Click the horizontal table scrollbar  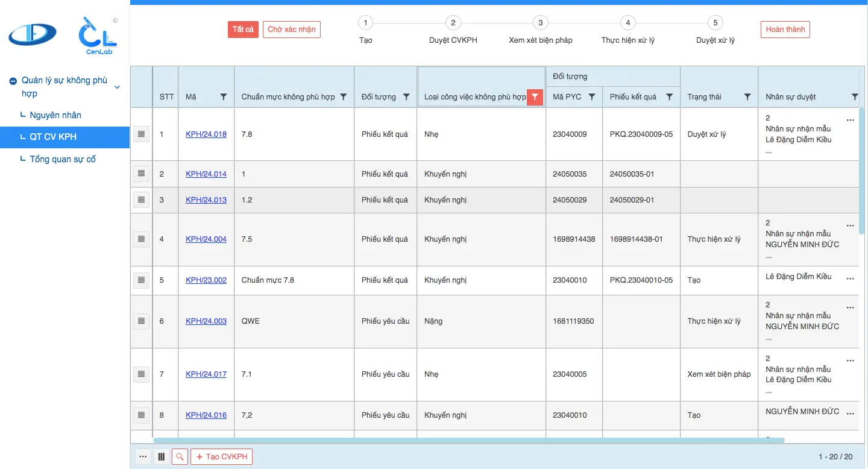(469, 441)
